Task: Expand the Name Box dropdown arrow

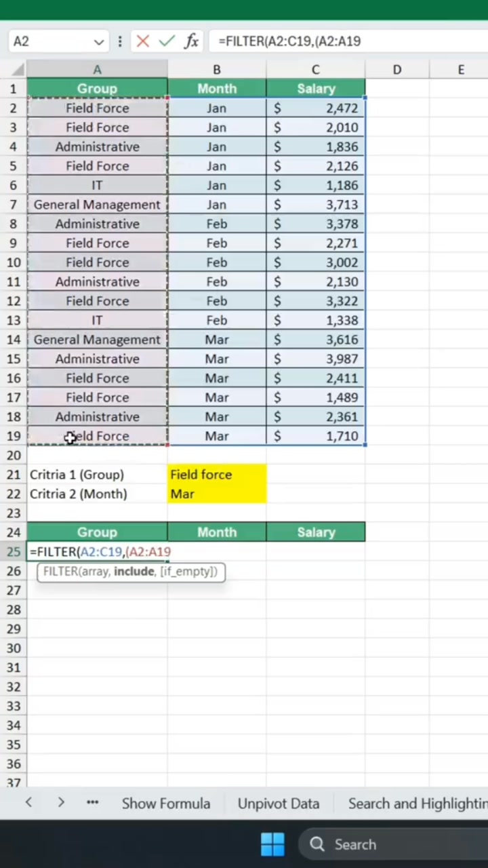Action: tap(99, 41)
